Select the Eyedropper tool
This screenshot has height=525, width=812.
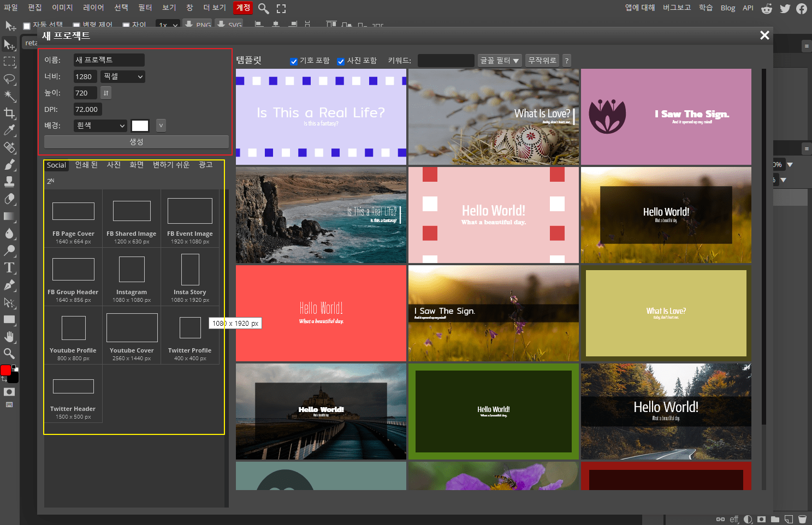coord(9,130)
